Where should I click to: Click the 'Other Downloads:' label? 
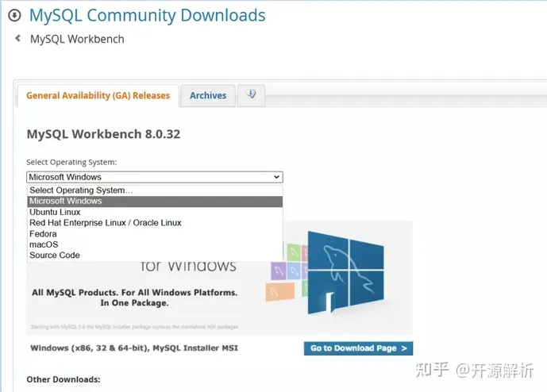pyautogui.click(x=64, y=379)
